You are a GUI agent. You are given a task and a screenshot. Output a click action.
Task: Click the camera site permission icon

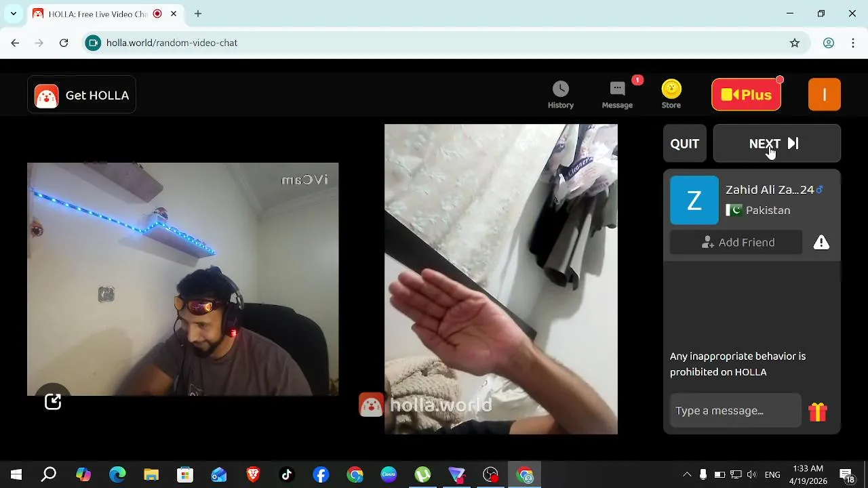tap(94, 43)
